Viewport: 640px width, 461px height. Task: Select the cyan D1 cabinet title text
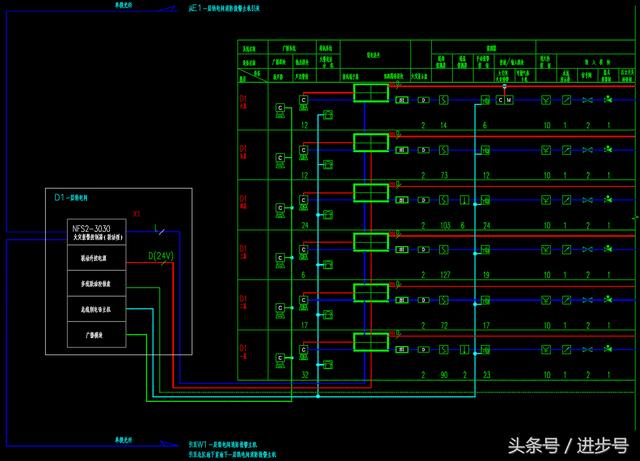(x=71, y=198)
